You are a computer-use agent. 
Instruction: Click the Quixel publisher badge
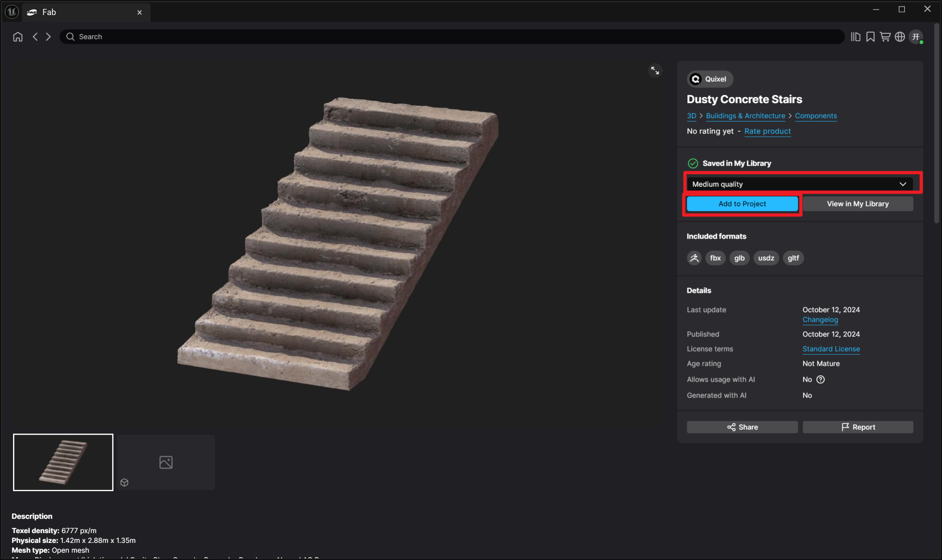click(x=709, y=79)
